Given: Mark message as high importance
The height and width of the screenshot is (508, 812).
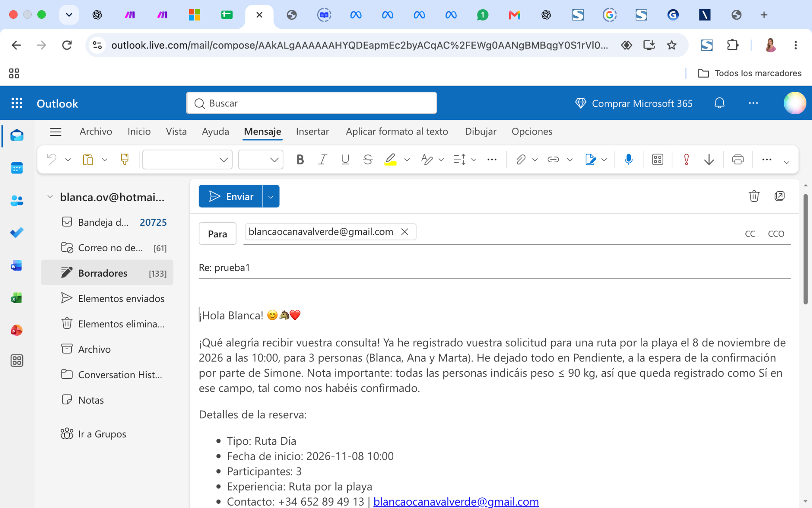Looking at the screenshot, I should (686, 160).
